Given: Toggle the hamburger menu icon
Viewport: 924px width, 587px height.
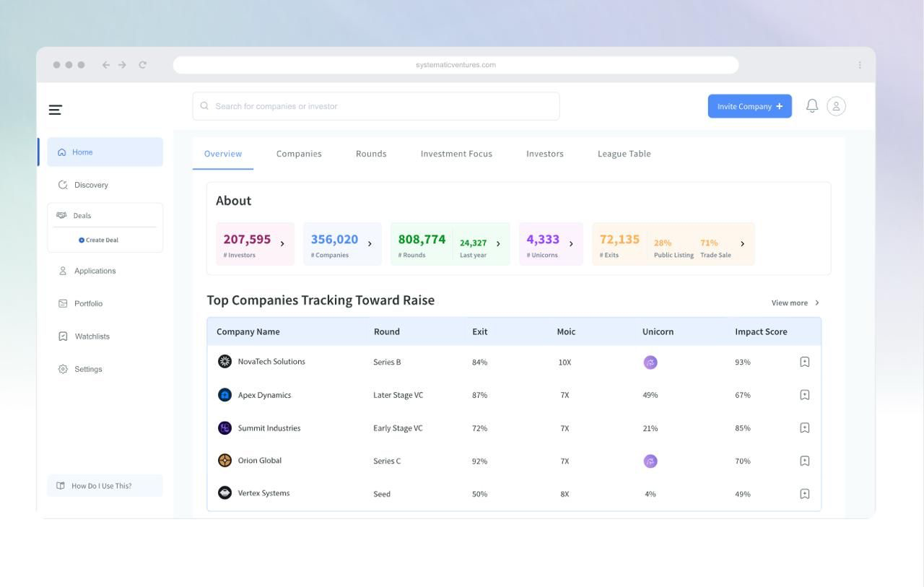Looking at the screenshot, I should 55,110.
